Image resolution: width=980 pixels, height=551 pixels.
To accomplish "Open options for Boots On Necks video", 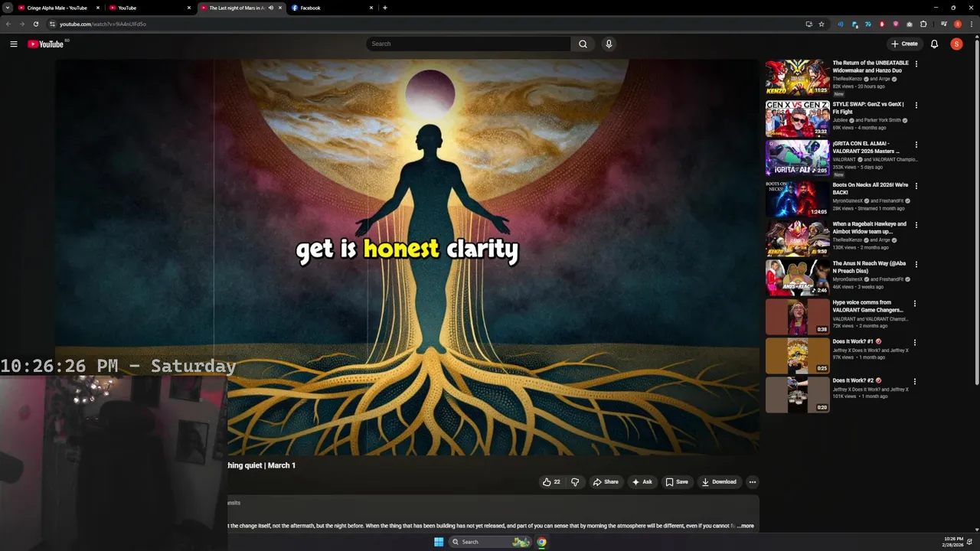I will (x=916, y=186).
